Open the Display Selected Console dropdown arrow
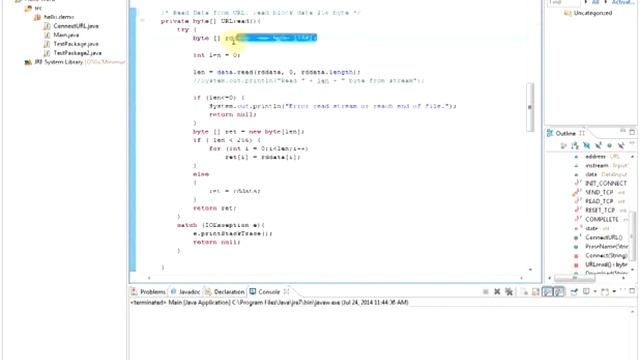This screenshot has height=360, width=640. coord(595,292)
